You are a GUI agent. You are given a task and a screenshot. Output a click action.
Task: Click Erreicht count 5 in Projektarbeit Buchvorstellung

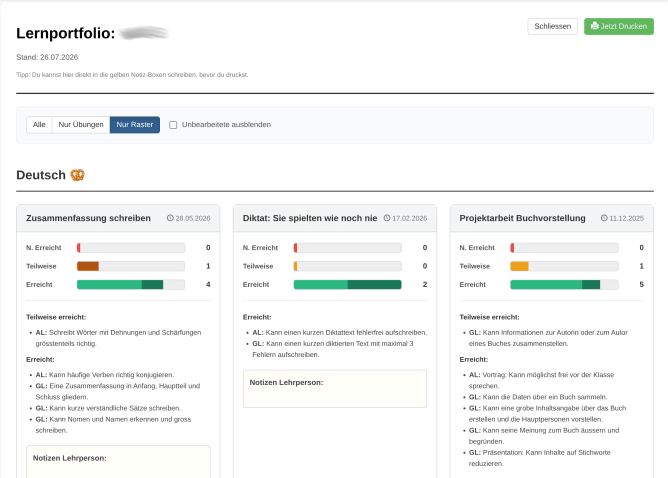pyautogui.click(x=641, y=285)
